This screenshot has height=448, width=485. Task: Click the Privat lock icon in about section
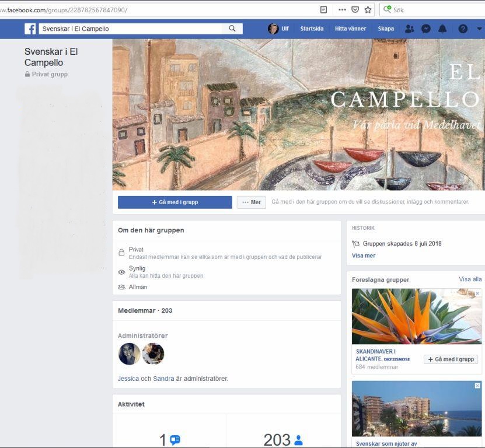(x=121, y=253)
